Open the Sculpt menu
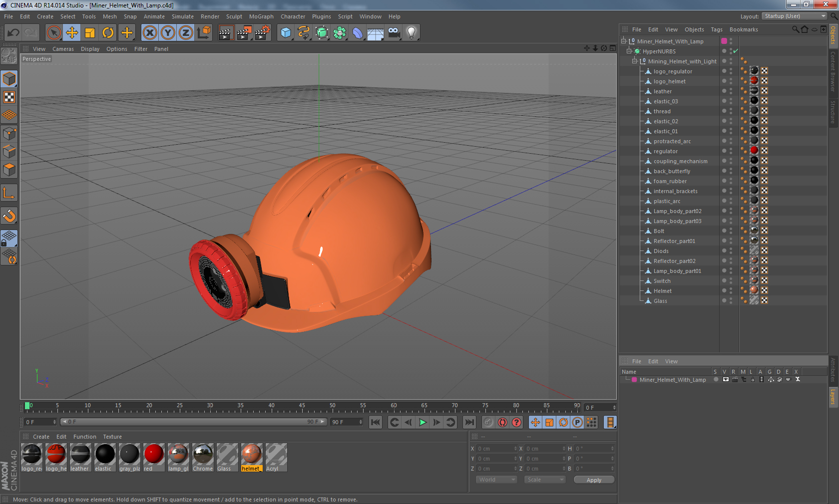 coord(234,16)
